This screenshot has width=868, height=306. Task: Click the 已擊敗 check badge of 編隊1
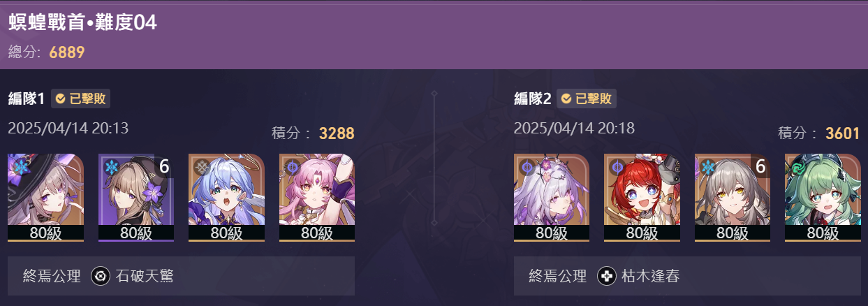point(80,99)
